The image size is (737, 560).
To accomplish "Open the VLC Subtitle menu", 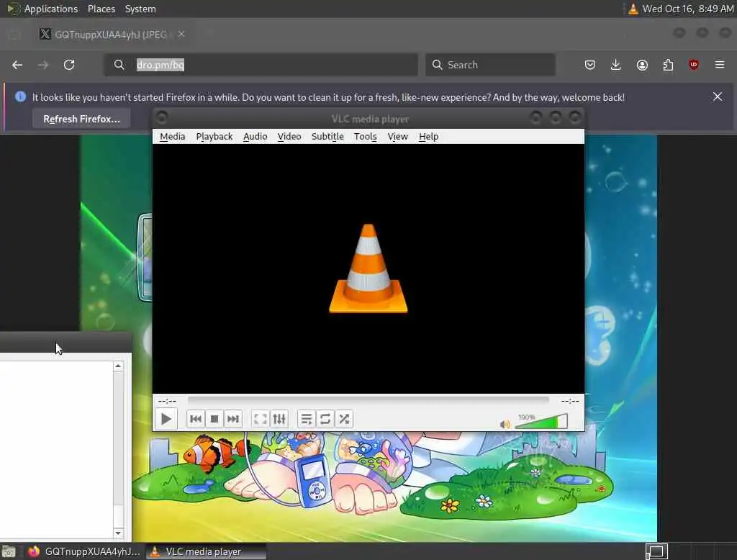I will point(327,136).
